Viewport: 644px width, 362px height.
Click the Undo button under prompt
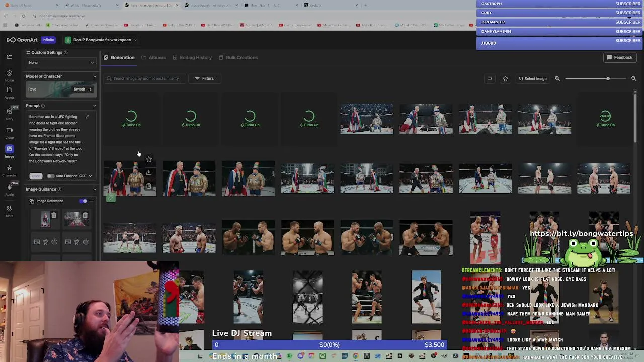(x=35, y=176)
